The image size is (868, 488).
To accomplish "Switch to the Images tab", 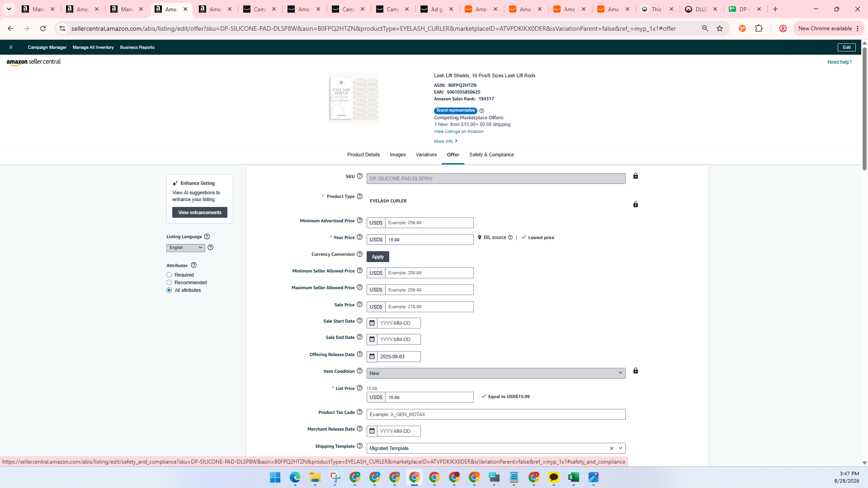I will click(x=398, y=155).
